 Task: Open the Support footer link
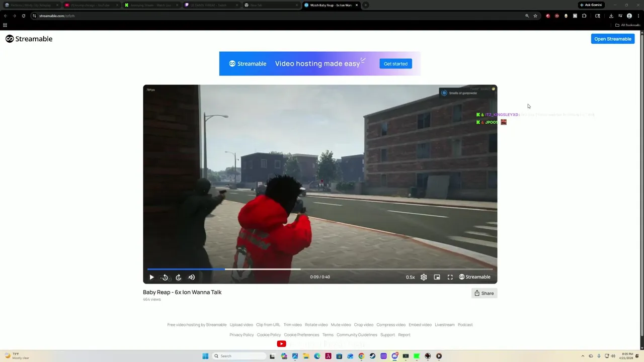(x=387, y=335)
